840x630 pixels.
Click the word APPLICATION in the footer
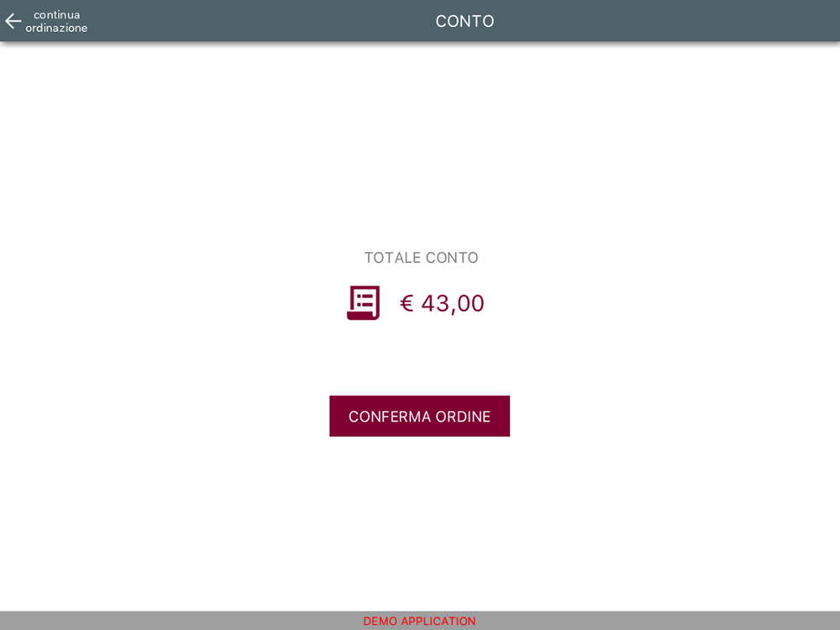[438, 621]
